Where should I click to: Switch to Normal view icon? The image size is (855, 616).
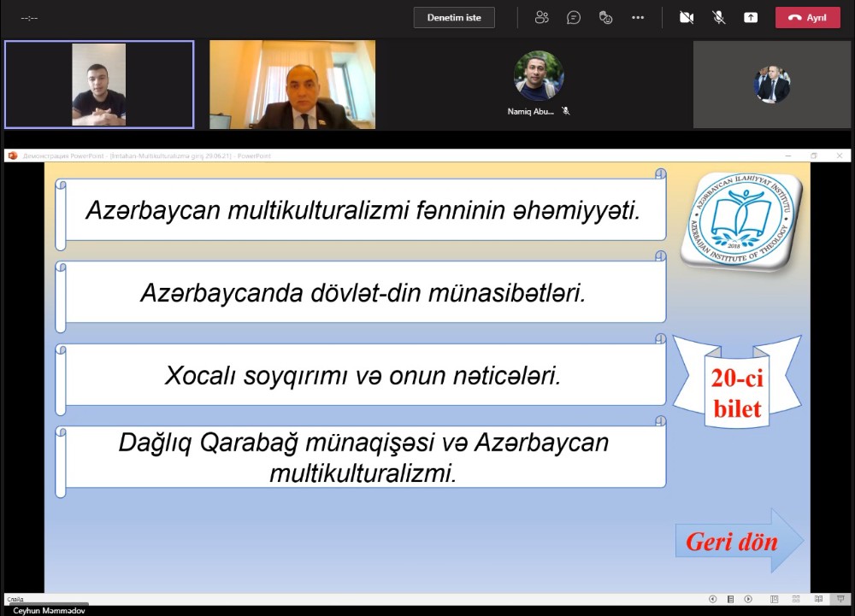pyautogui.click(x=774, y=599)
